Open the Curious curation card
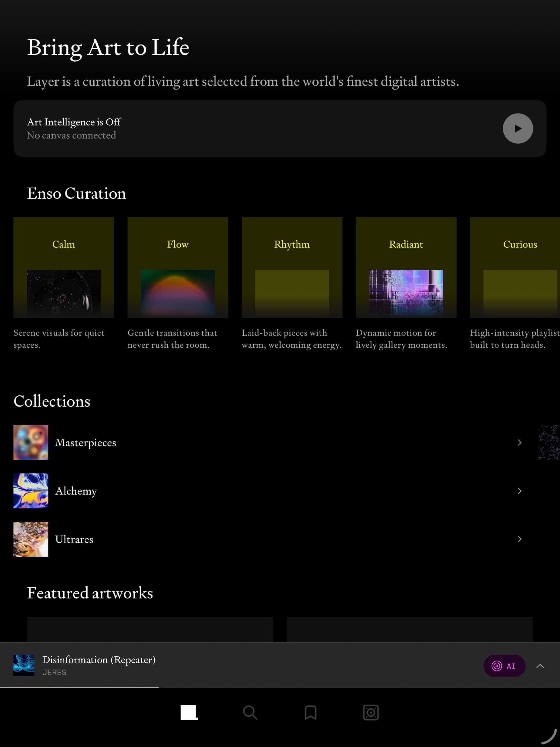The width and height of the screenshot is (560, 747). tap(515, 267)
